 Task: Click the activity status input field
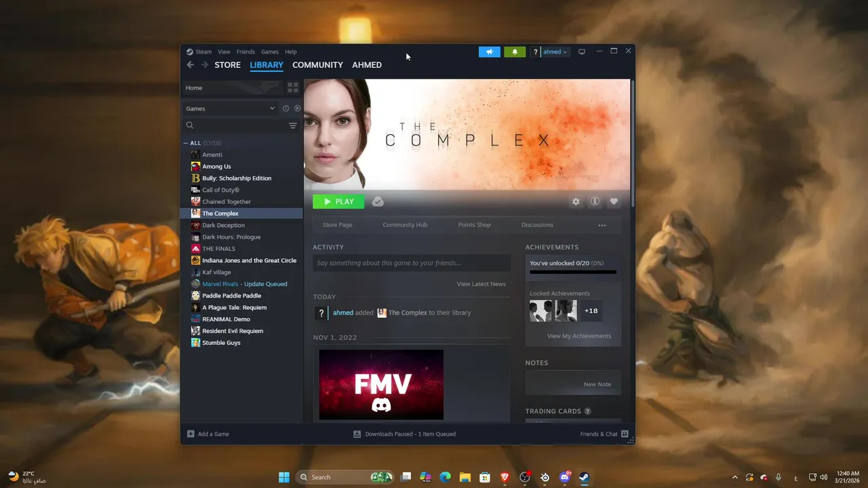tap(412, 263)
